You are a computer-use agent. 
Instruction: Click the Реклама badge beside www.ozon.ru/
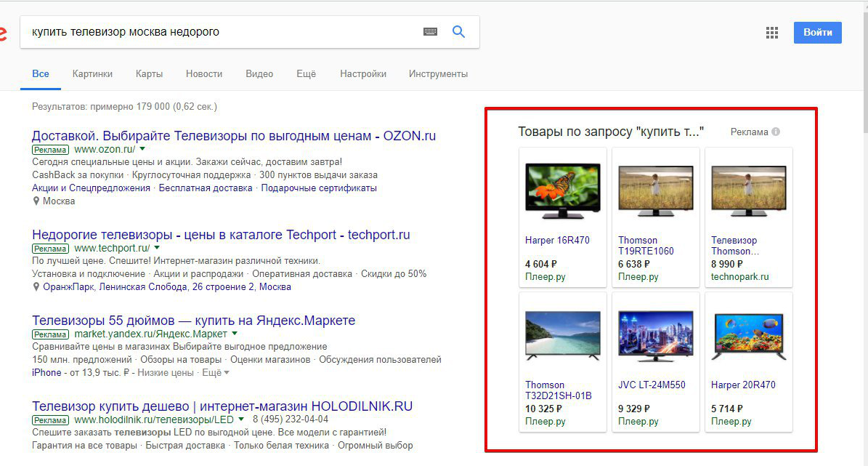pyautogui.click(x=50, y=150)
